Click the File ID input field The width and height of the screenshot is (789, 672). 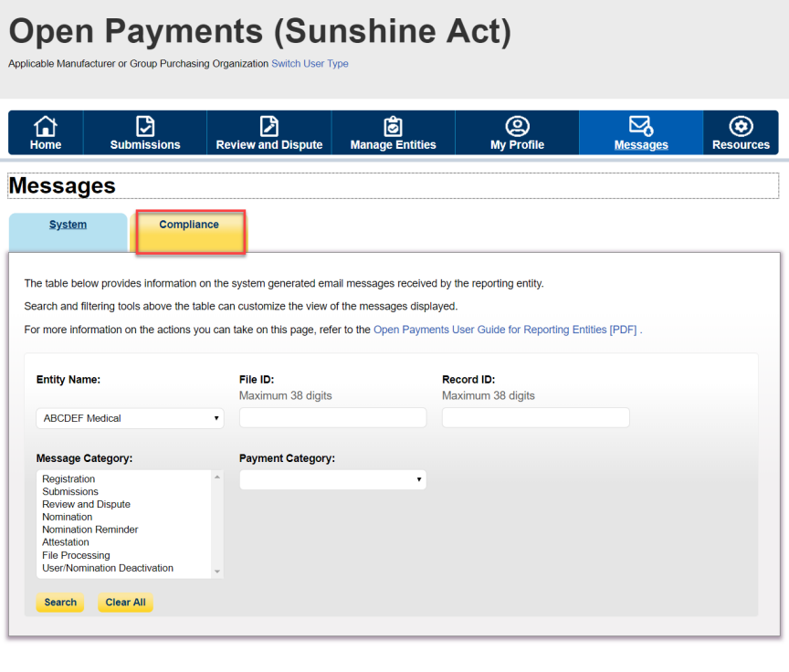pyautogui.click(x=332, y=417)
